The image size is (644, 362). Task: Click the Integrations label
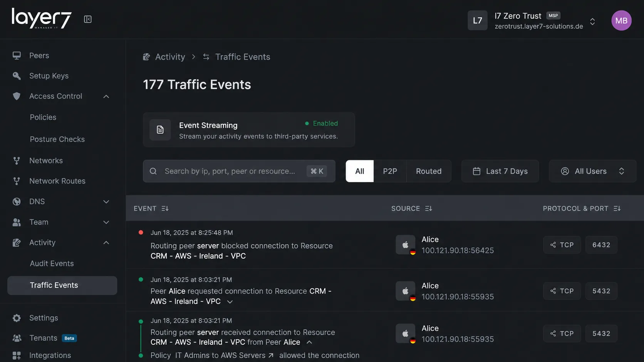coord(50,355)
